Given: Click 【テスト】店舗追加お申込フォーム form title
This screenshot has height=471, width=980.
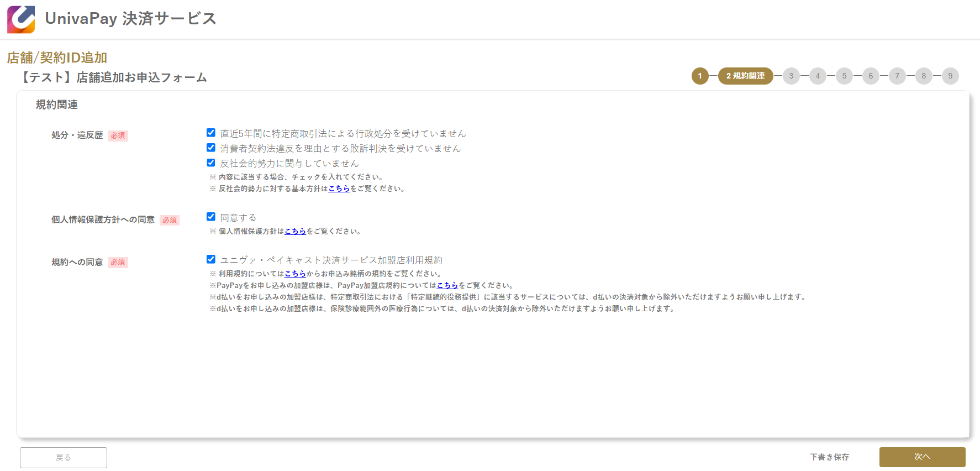Looking at the screenshot, I should pos(113,77).
